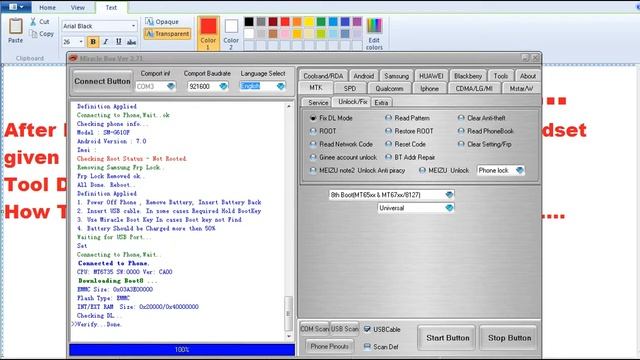640x360 pixels.
Task: Open the Blackberry tab
Action: point(468,76)
